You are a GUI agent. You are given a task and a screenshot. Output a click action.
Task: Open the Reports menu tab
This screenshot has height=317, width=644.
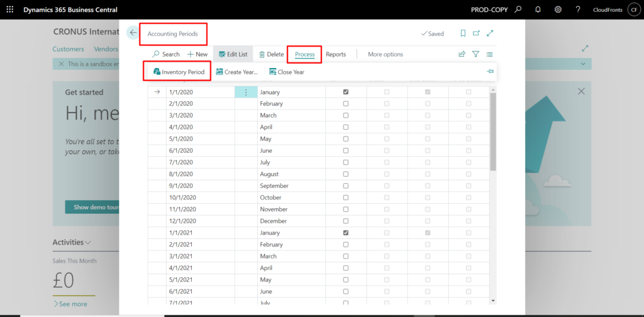336,54
